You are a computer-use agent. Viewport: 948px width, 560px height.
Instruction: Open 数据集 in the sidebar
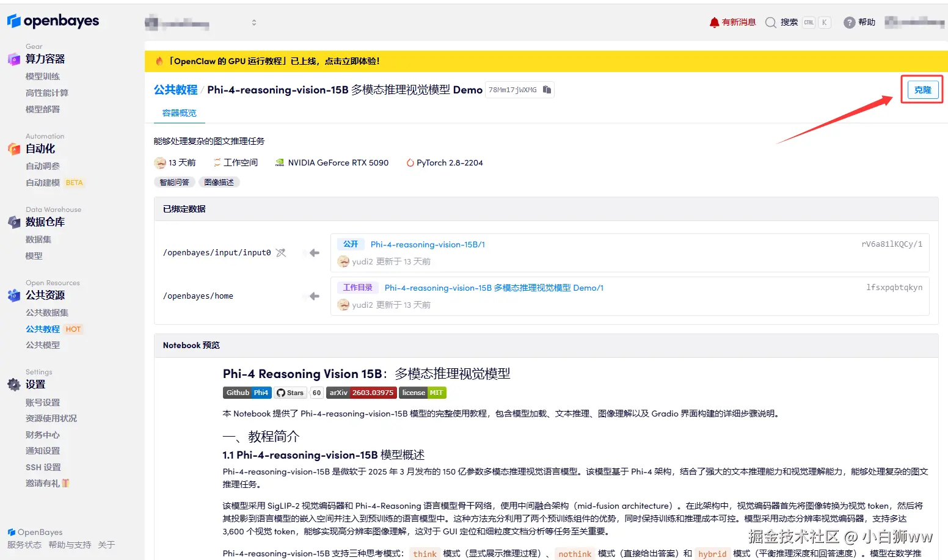pos(38,239)
